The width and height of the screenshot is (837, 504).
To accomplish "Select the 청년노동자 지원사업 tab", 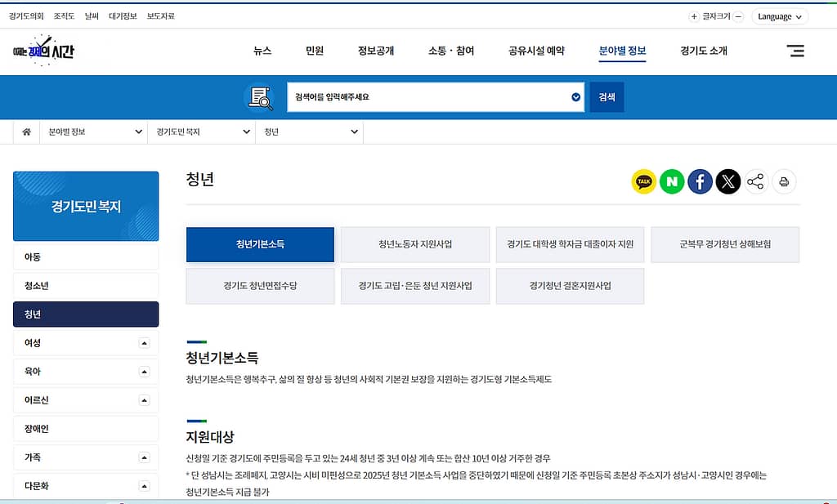I will [415, 244].
